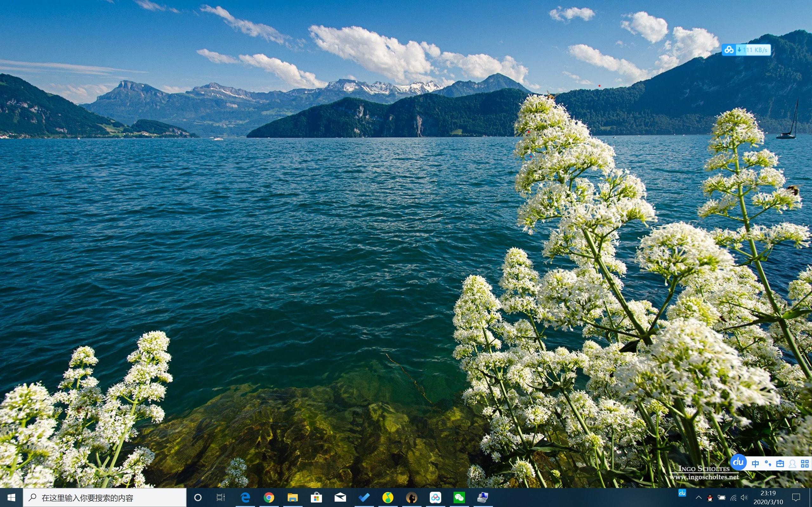Screen dimensions: 812x507
Task: Open the volume control in system tray
Action: 744,497
